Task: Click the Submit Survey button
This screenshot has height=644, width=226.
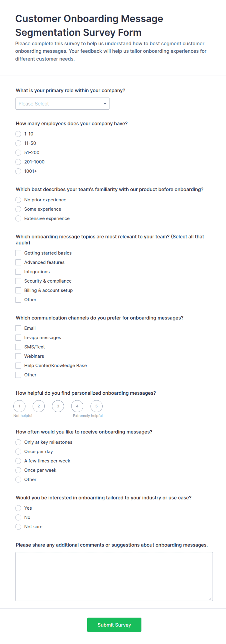Action: coord(114,625)
